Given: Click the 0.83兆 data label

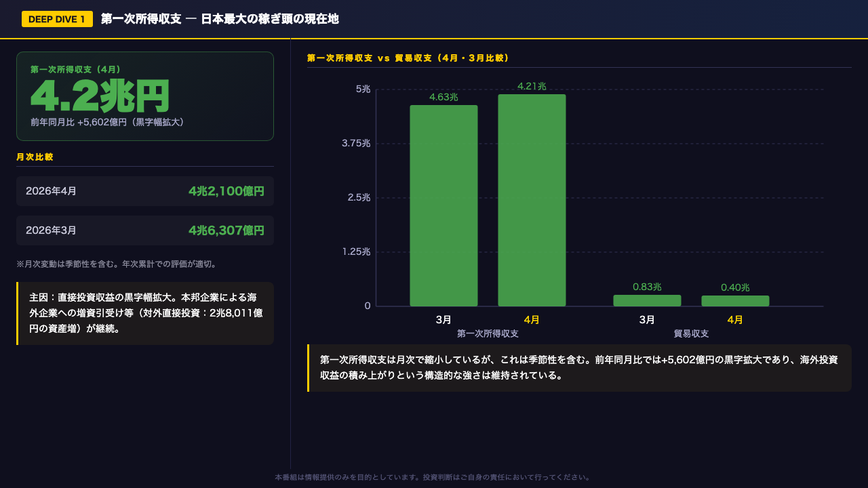Looking at the screenshot, I should (647, 287).
